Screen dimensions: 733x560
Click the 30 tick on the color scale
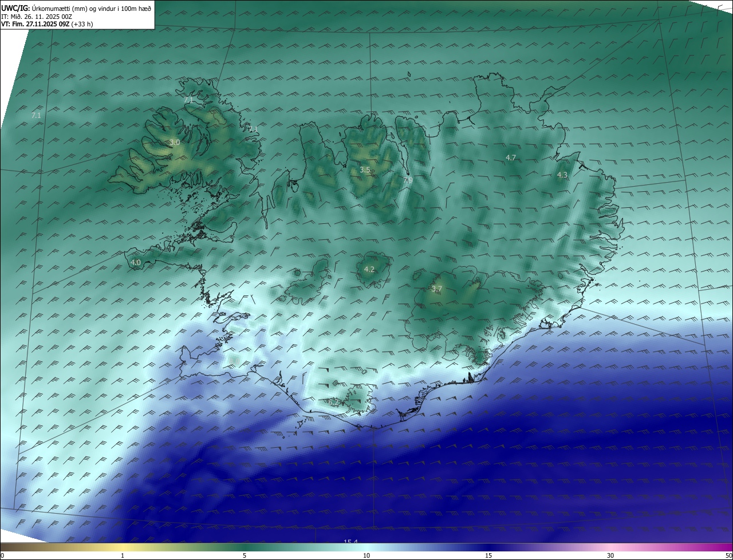tap(610, 555)
